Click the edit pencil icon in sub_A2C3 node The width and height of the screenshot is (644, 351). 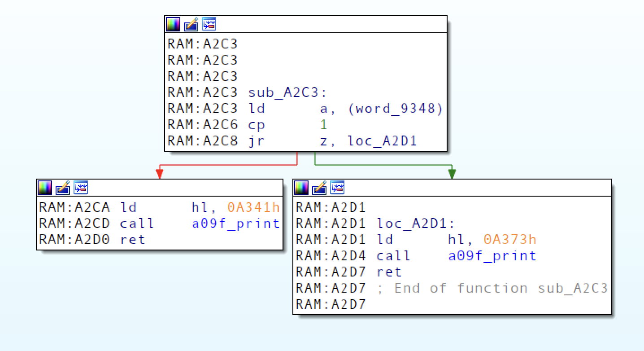(x=191, y=24)
